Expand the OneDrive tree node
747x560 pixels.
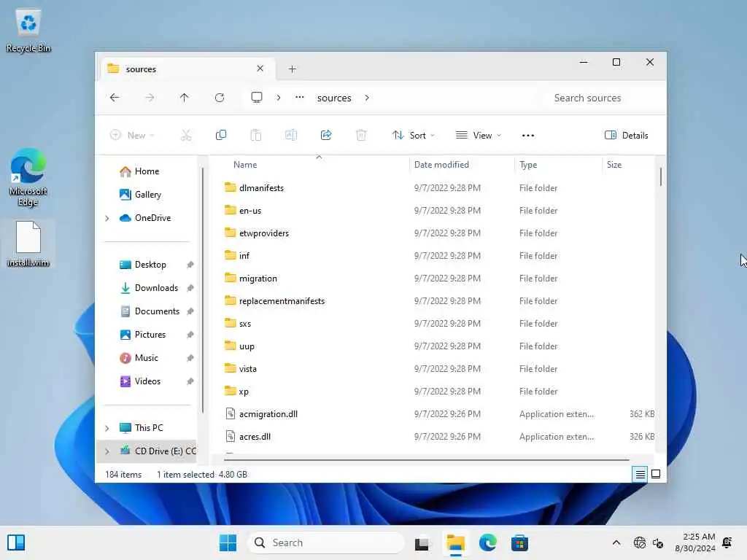(x=107, y=218)
